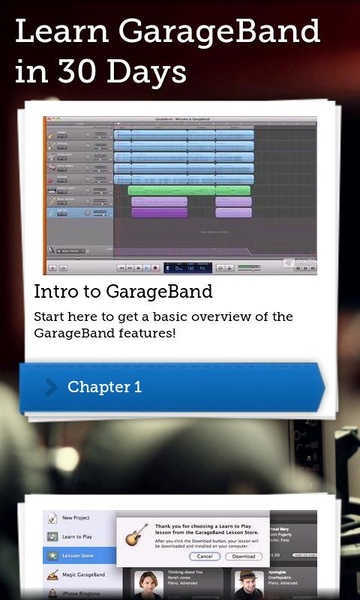
Task: Click the add track plus button
Action: (53, 268)
